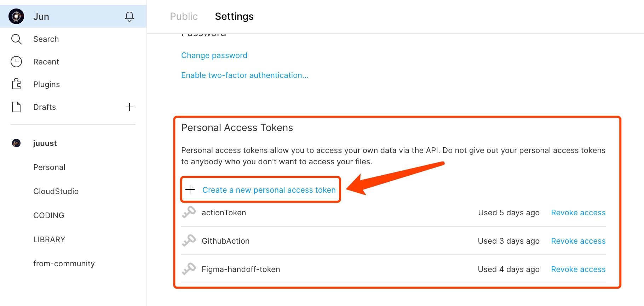The image size is (644, 306).
Task: Open the CloudStudio project
Action: (x=56, y=191)
